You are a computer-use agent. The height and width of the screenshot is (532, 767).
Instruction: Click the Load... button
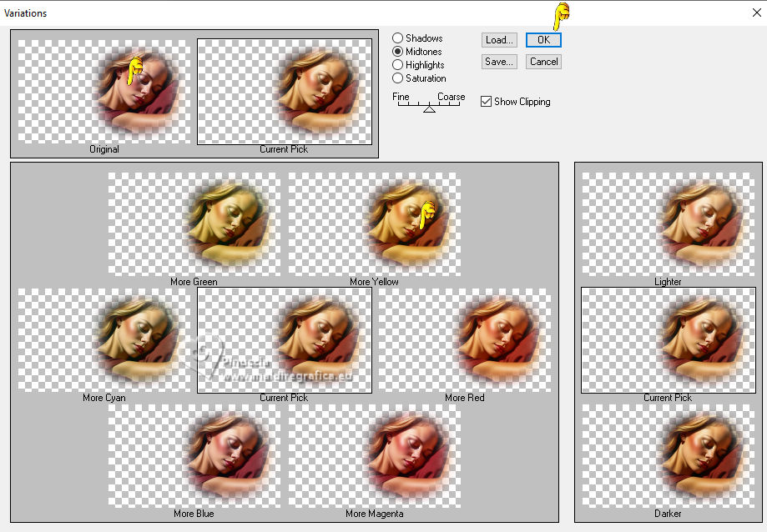[499, 40]
